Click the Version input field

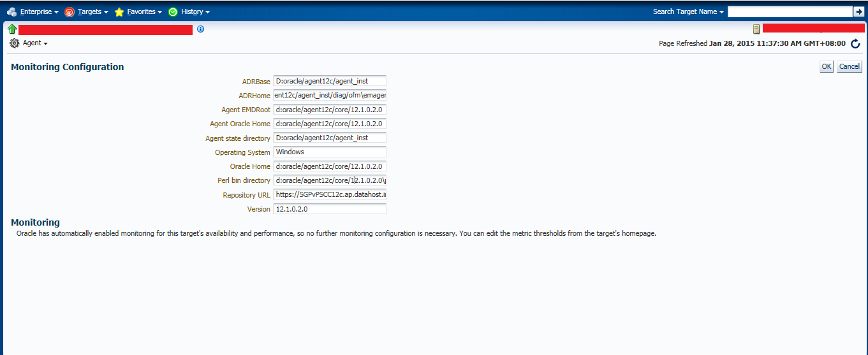(330, 209)
